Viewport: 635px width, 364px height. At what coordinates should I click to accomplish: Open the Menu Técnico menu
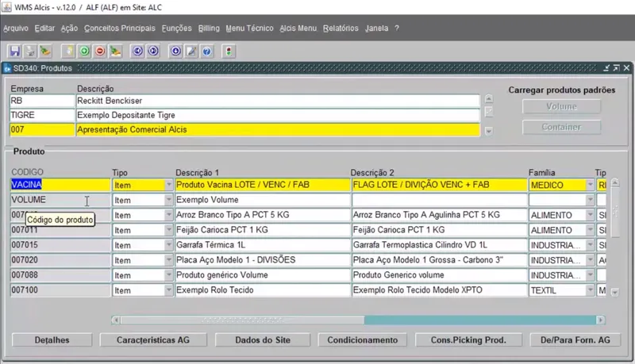[249, 29]
